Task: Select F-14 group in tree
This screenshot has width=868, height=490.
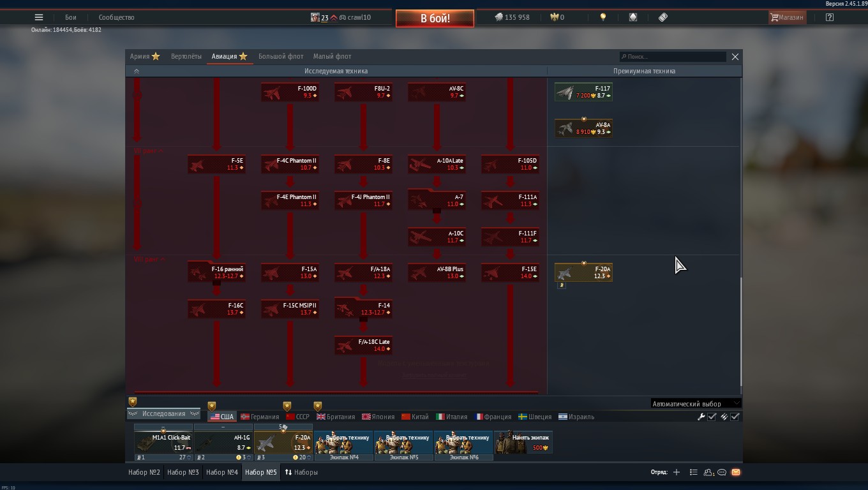Action: 363,308
